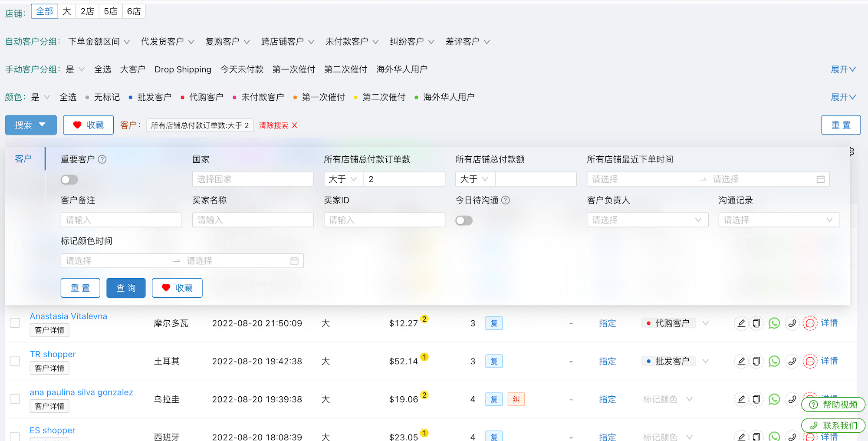Open the 沟通记录 dropdown
This screenshot has width=868, height=441.
point(779,220)
